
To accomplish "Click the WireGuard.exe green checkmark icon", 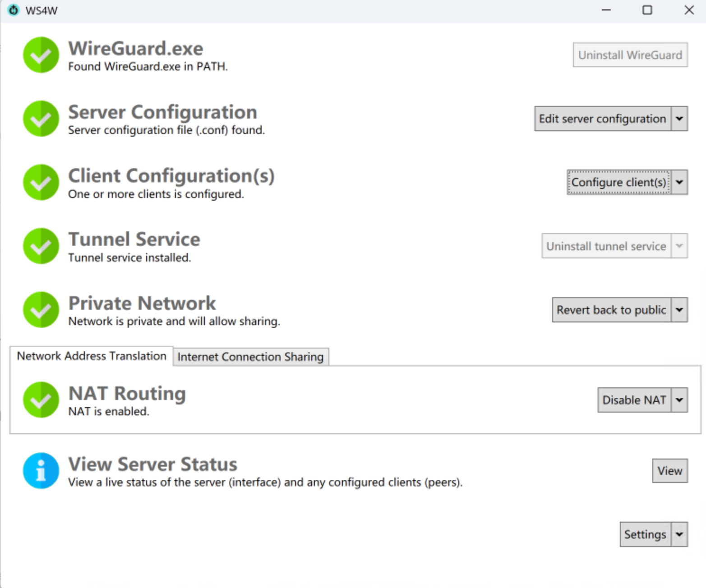I will coord(41,55).
